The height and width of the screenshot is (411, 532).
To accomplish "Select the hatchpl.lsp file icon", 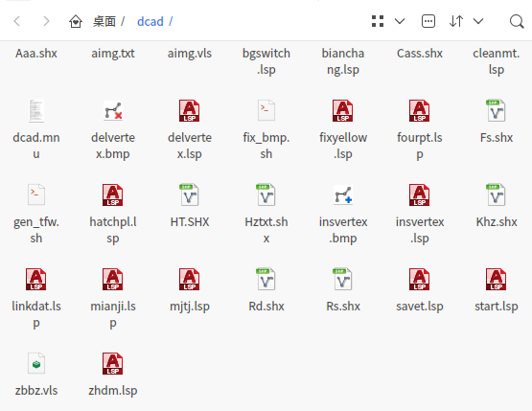I will [113, 195].
